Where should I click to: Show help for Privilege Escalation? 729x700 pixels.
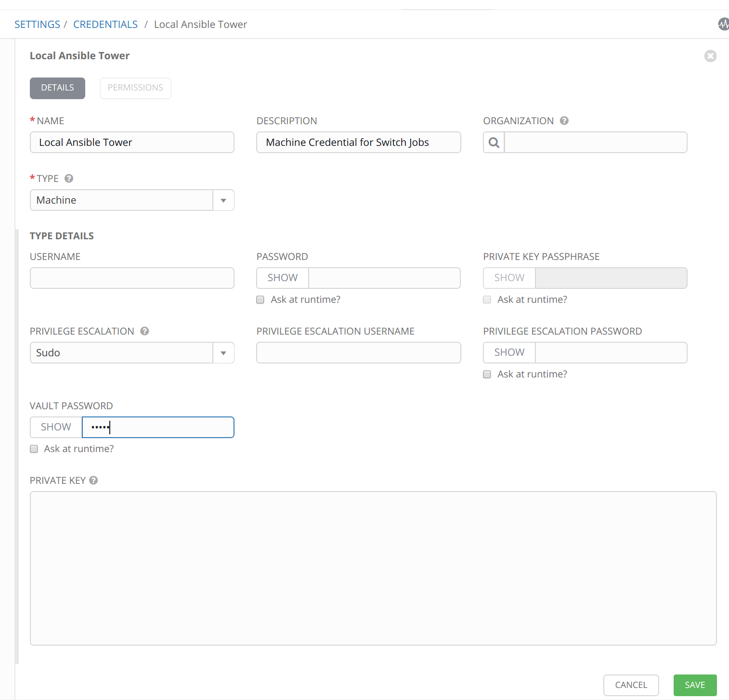pyautogui.click(x=144, y=331)
